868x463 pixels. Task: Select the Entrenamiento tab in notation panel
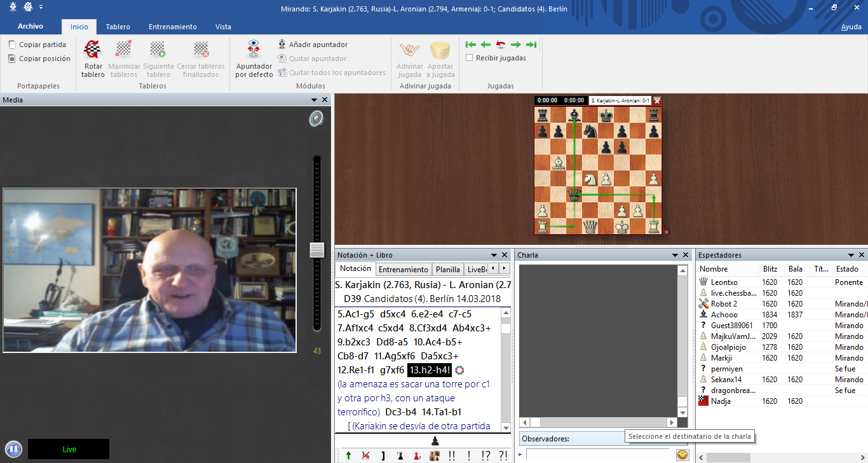[403, 270]
